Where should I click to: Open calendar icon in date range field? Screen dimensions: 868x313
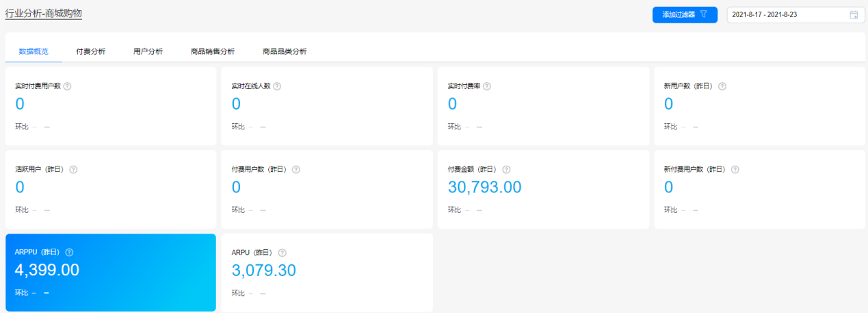coord(854,14)
